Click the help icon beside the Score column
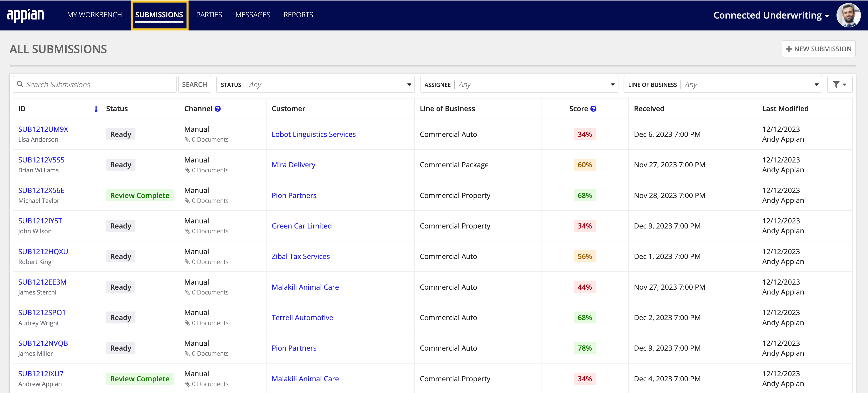Viewport: 868px width, 393px height. click(593, 108)
